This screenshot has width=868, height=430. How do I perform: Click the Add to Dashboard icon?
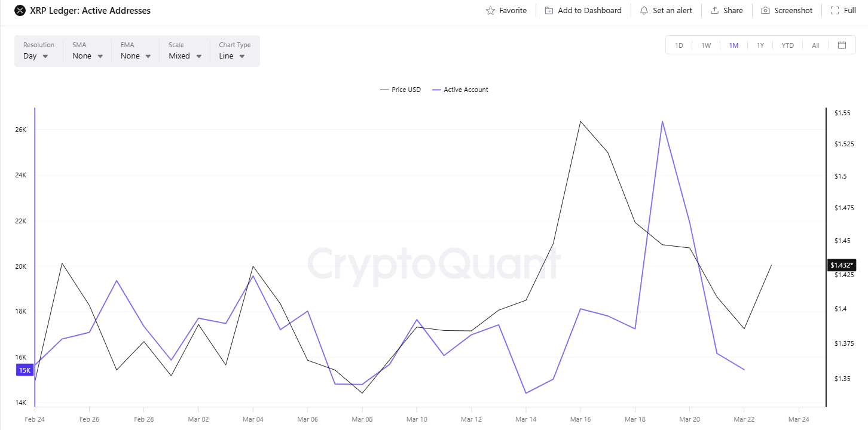[549, 11]
